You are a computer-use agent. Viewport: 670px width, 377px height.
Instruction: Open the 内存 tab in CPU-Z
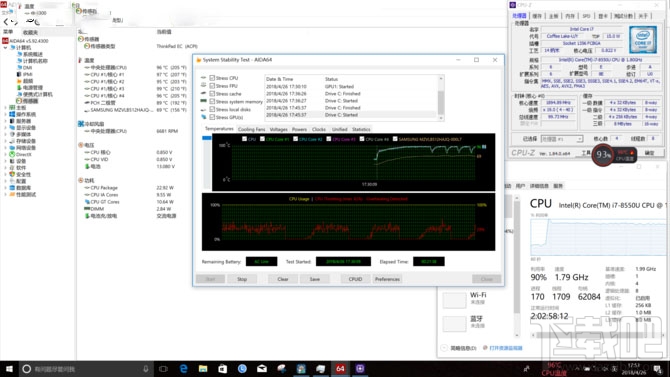coord(570,16)
